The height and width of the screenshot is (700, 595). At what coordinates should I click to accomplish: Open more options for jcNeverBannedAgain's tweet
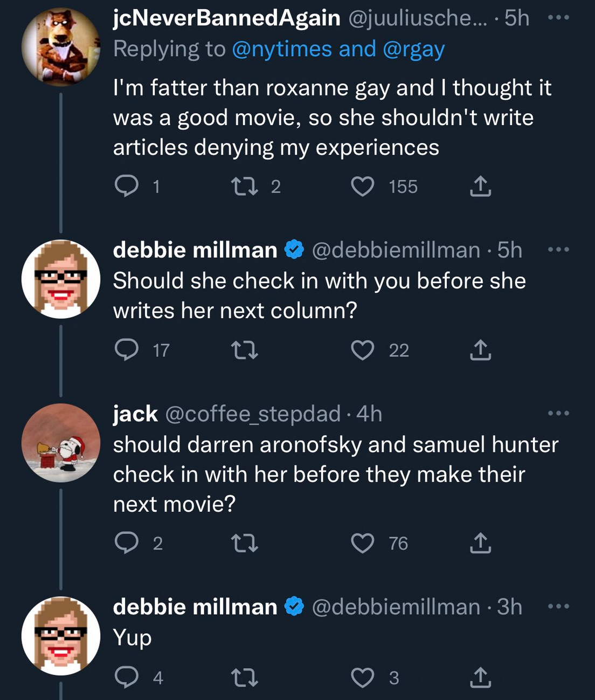point(558,18)
